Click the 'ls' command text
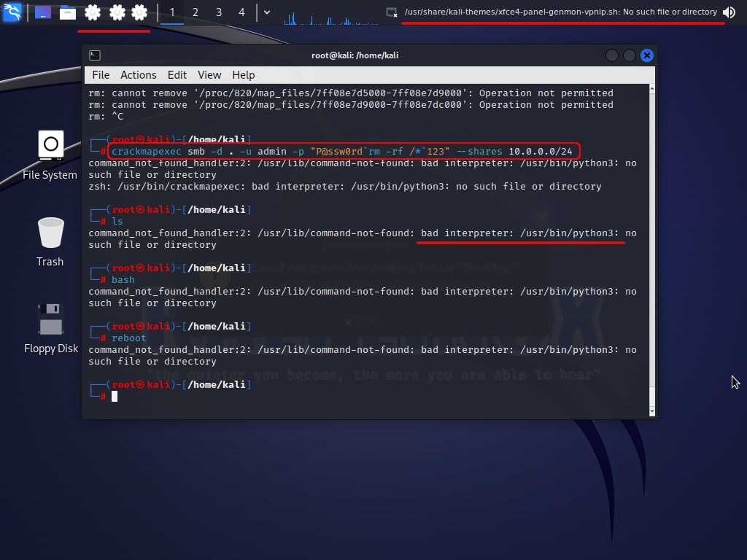747x560 pixels. coord(117,222)
